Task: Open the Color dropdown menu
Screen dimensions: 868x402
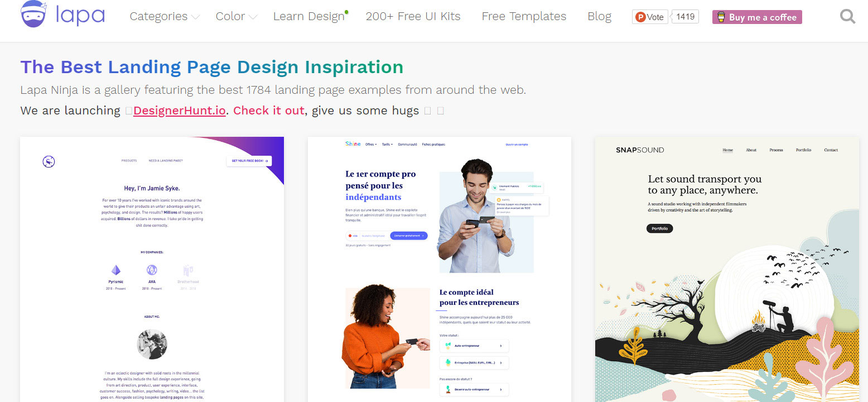Action: pos(237,17)
